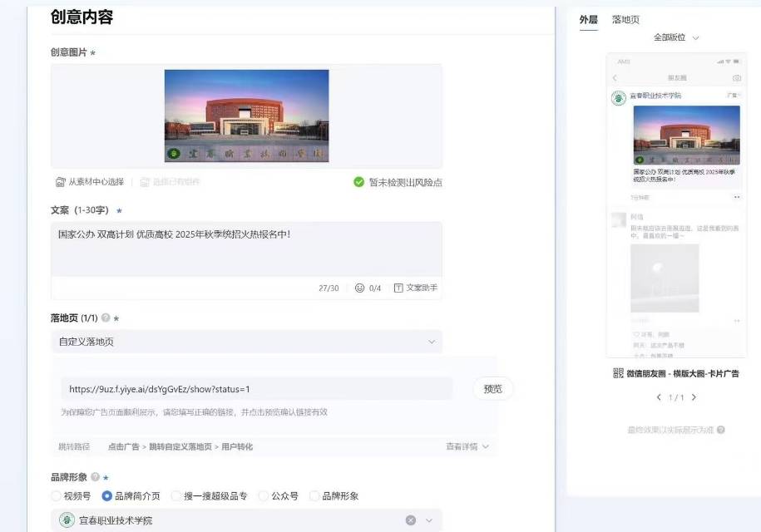Click the green checkmark risk status icon
The height and width of the screenshot is (532, 761).
point(358,182)
